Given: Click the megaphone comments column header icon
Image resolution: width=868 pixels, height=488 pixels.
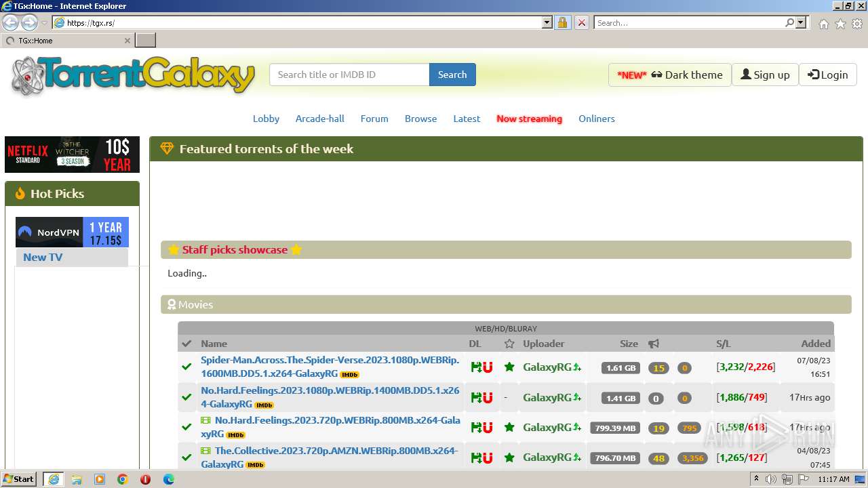Looking at the screenshot, I should pos(654,344).
